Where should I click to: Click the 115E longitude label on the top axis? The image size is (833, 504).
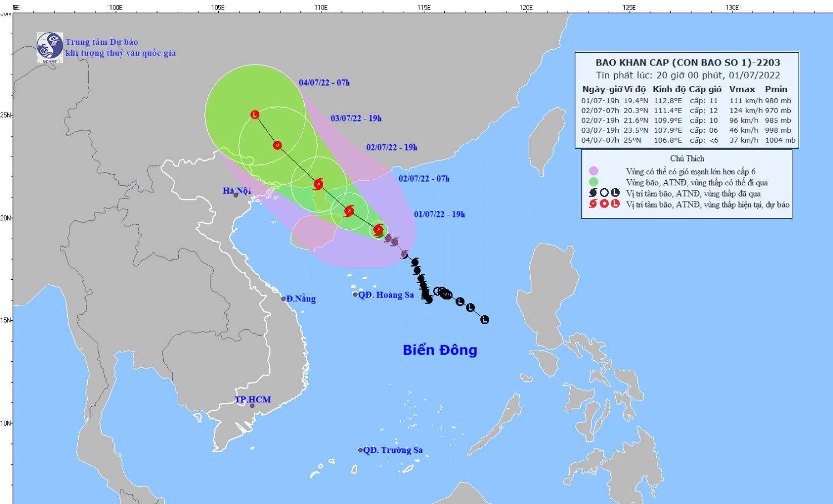click(424, 7)
